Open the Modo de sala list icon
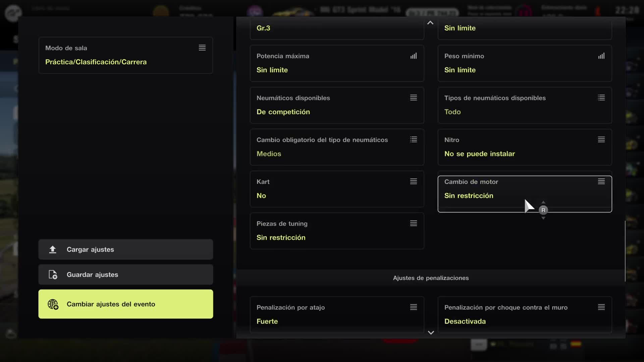This screenshot has height=362, width=644. coord(202,48)
